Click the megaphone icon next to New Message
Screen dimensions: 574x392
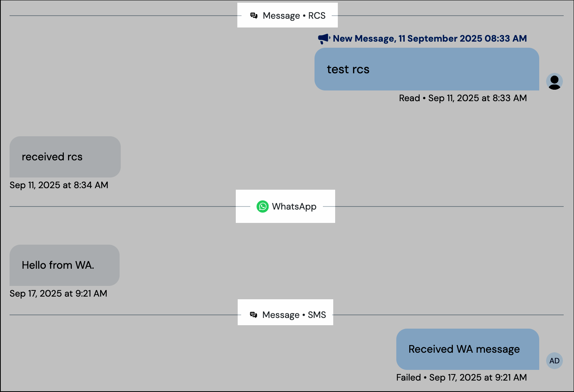[x=323, y=38]
